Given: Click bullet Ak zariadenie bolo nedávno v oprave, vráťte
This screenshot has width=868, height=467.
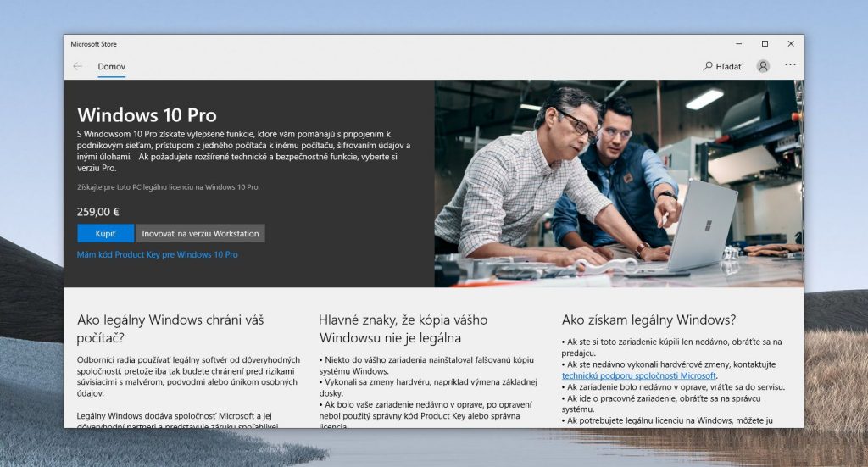Looking at the screenshot, I should (x=673, y=387).
